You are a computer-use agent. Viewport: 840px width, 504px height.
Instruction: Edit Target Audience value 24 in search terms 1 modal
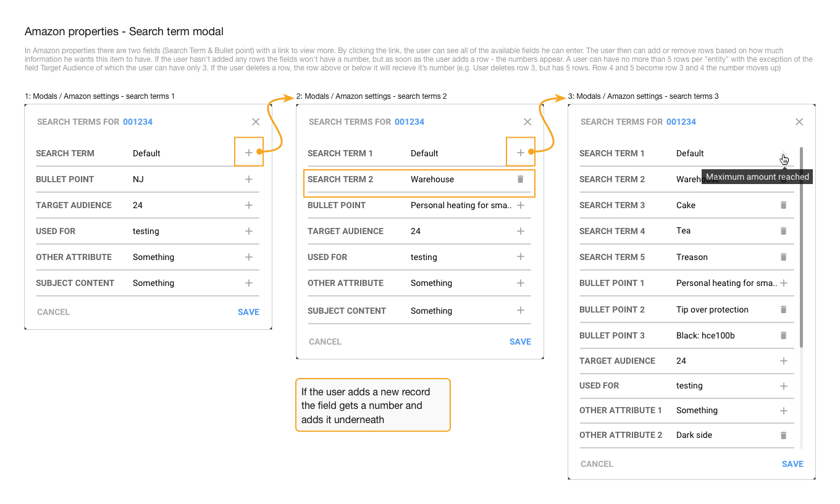138,205
